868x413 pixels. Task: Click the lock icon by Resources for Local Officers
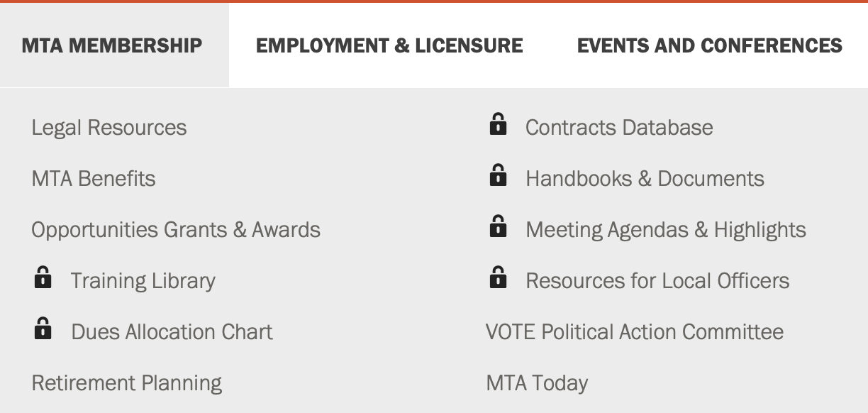point(498,278)
